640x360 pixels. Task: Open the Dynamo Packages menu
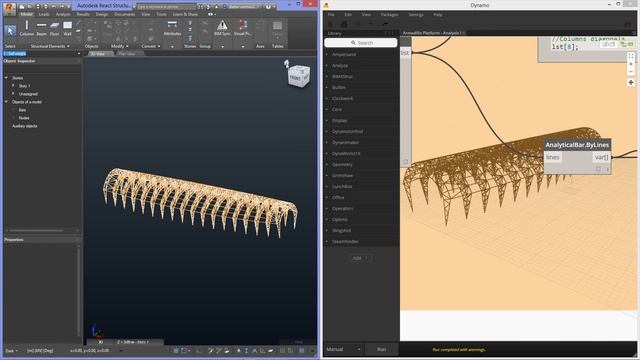tap(389, 15)
